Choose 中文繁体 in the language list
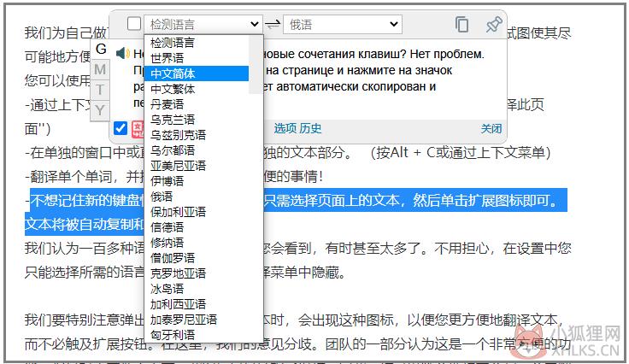 coord(197,89)
